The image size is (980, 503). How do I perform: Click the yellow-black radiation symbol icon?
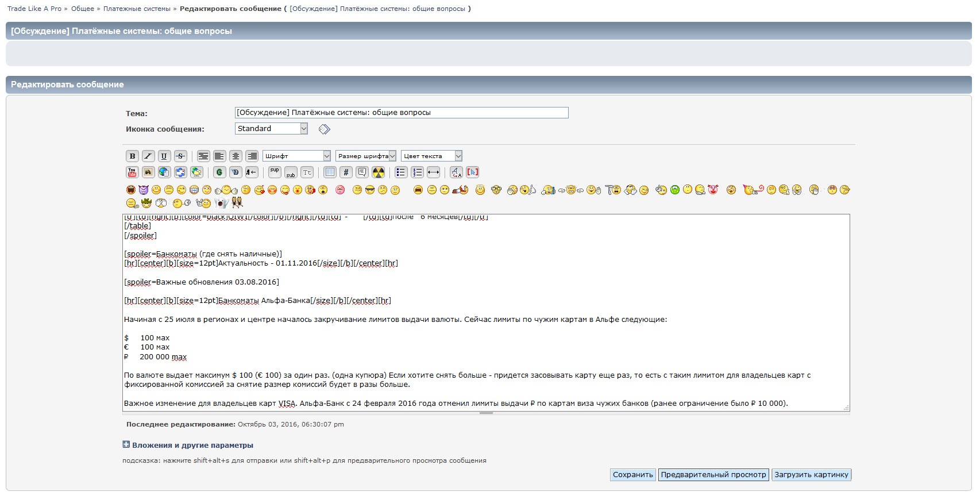coord(378,172)
